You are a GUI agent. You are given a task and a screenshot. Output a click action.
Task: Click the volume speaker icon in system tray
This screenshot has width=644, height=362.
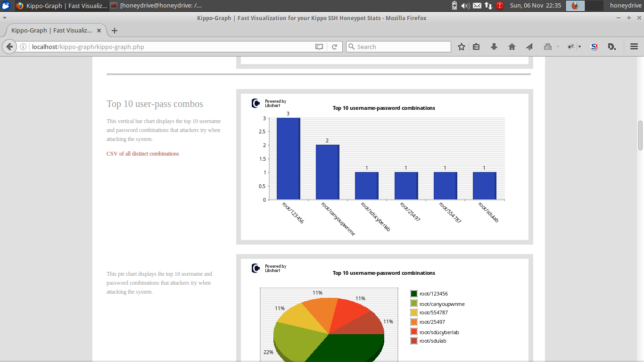(465, 6)
